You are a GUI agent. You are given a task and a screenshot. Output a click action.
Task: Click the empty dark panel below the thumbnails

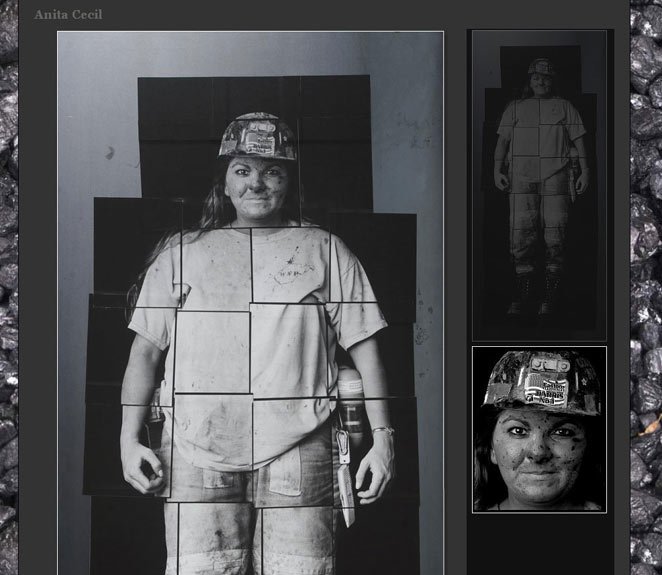[x=539, y=545]
